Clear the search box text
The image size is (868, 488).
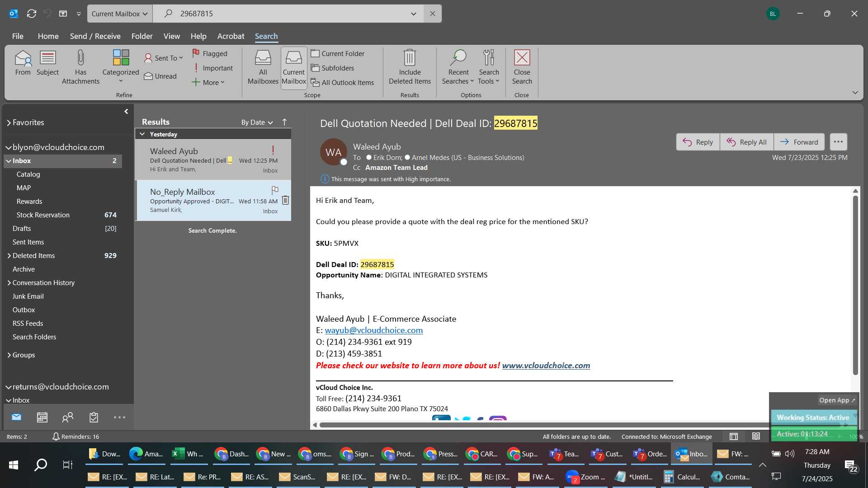point(433,14)
